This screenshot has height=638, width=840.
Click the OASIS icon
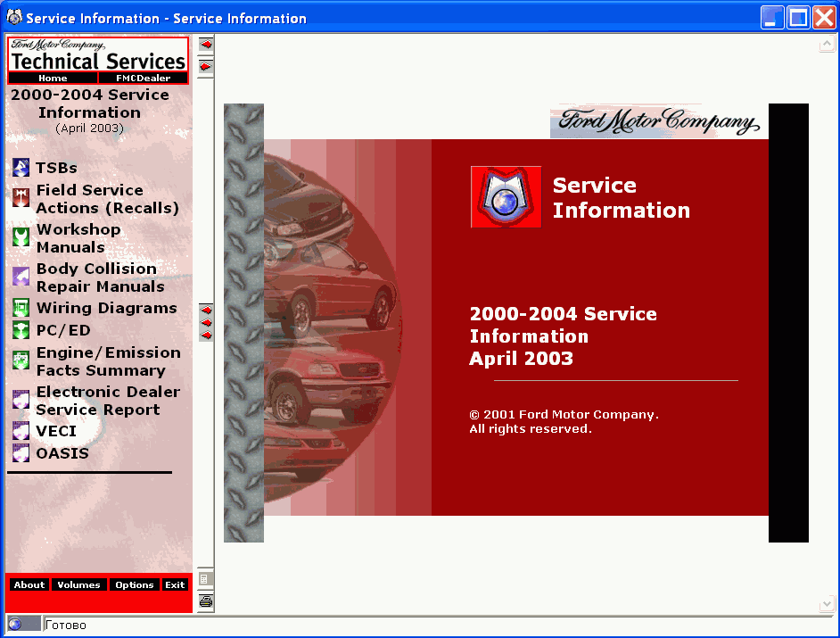tap(21, 453)
